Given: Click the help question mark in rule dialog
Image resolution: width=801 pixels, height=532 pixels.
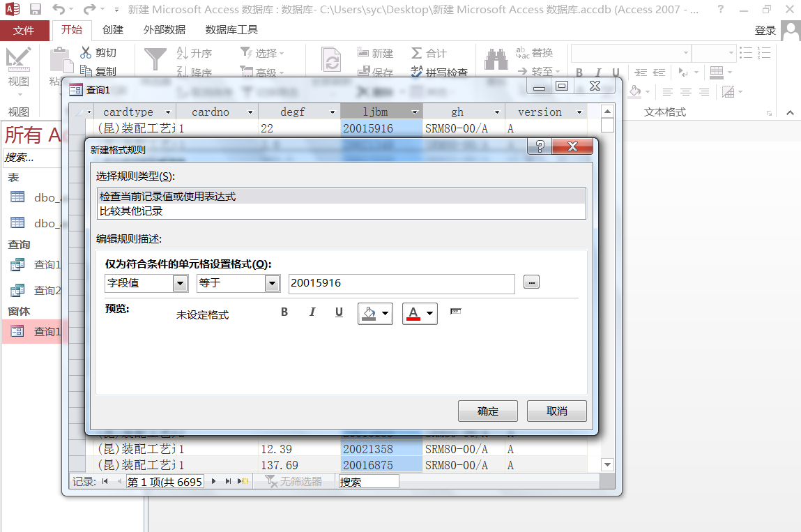Looking at the screenshot, I should point(539,146).
